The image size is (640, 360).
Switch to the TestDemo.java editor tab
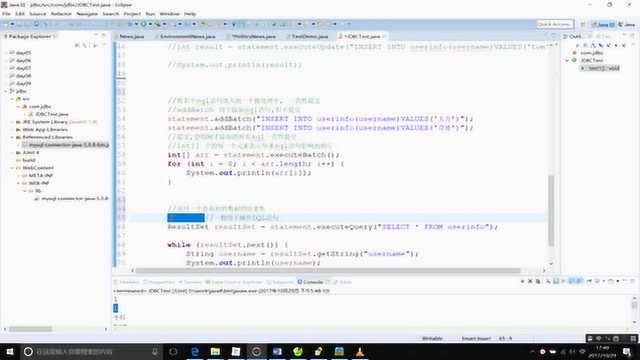pos(309,36)
